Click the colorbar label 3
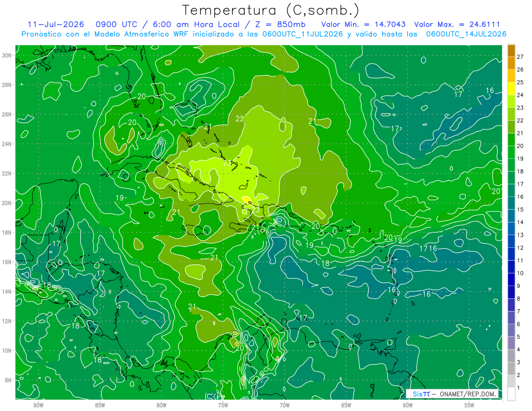Viewport: 532px width, 411px height. click(x=519, y=362)
